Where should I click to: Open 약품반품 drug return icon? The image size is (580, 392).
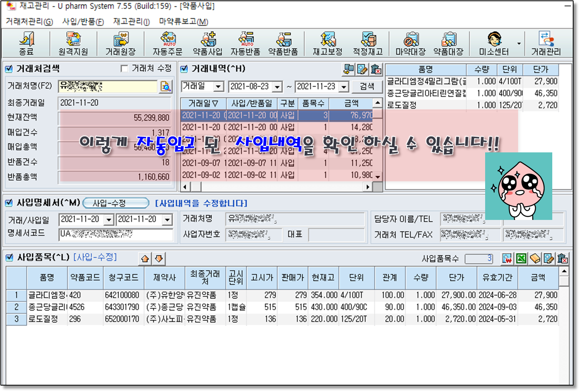(x=283, y=43)
